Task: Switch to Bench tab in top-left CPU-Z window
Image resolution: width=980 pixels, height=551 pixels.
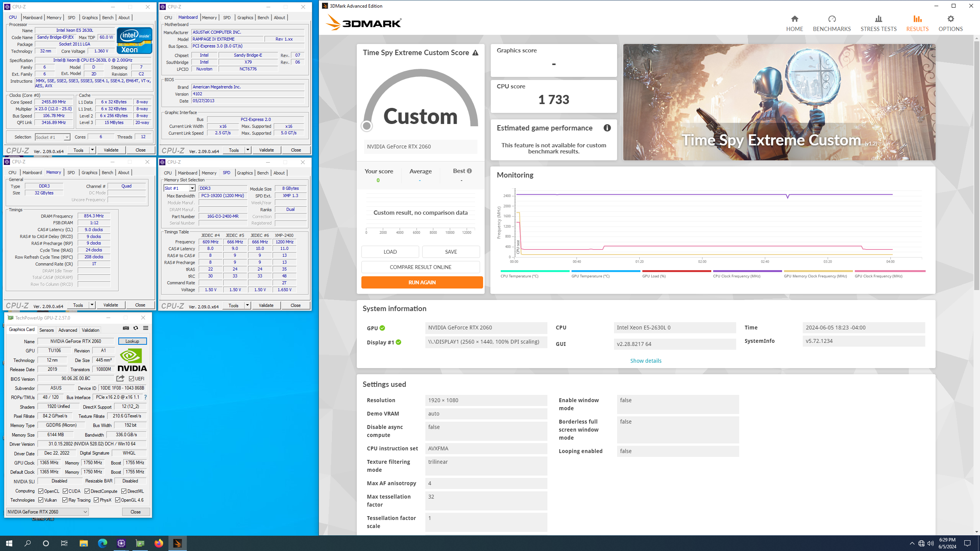Action: [108, 18]
